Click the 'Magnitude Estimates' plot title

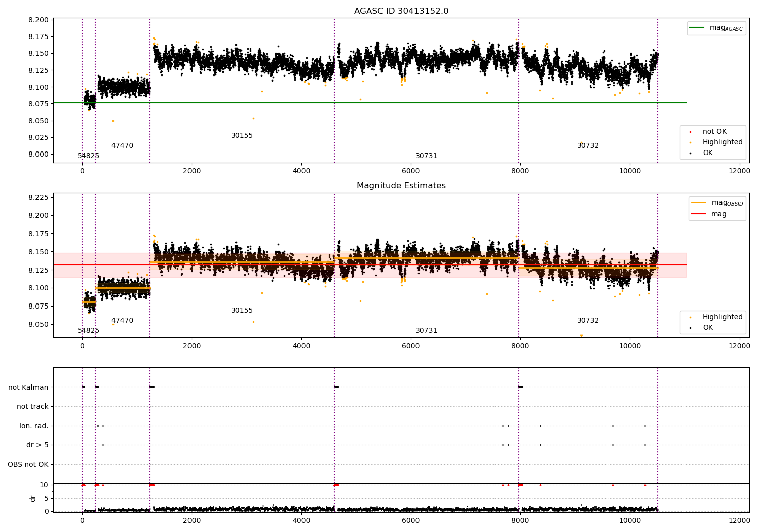401,186
